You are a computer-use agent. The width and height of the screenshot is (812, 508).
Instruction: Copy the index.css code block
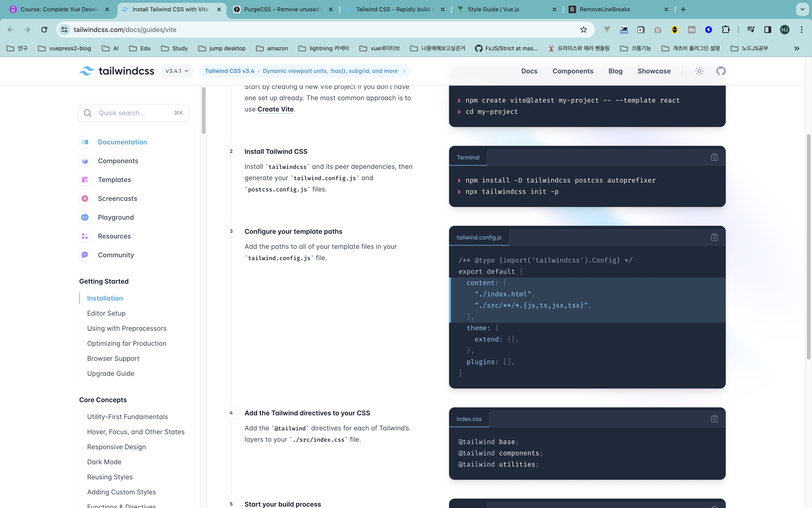(x=714, y=419)
